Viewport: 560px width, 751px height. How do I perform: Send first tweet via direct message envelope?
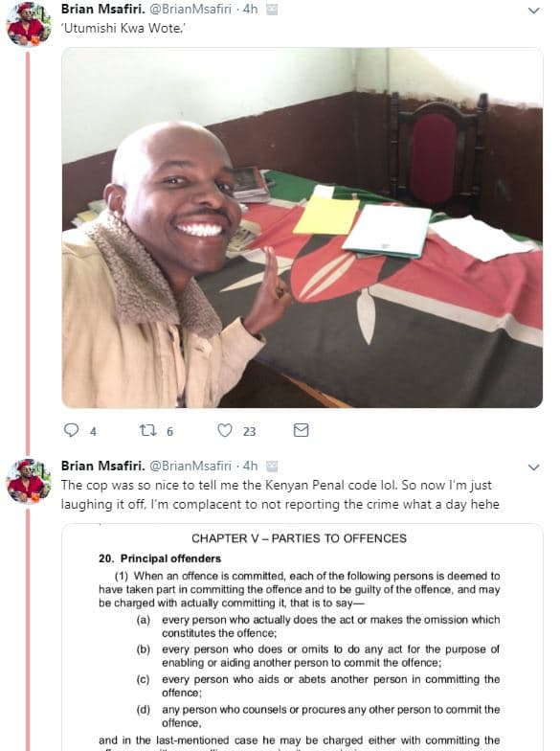pyautogui.click(x=301, y=430)
